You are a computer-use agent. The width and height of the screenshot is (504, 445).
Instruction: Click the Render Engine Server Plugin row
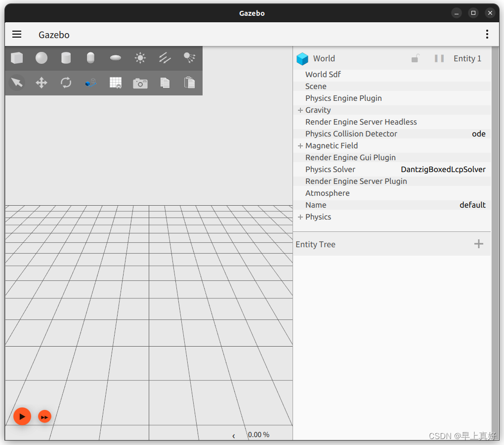392,181
